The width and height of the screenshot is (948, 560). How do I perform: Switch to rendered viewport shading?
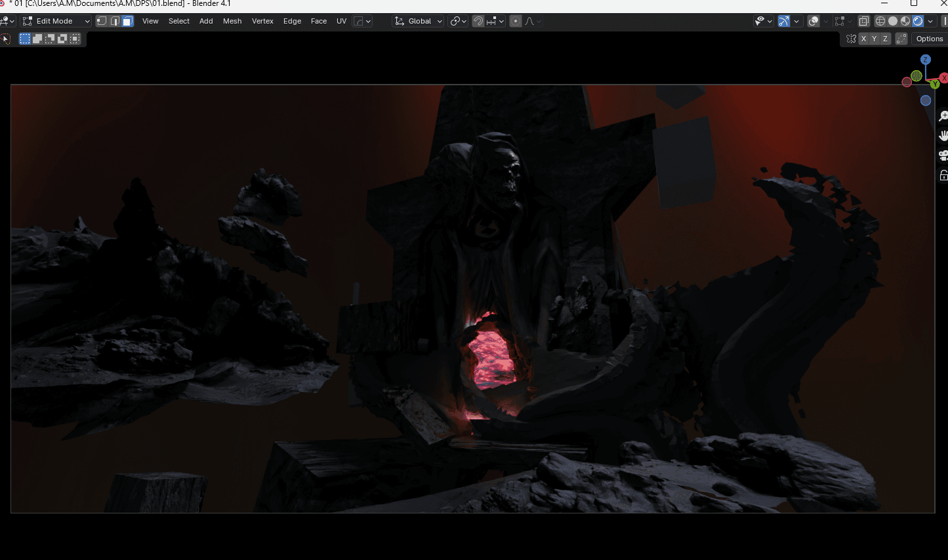pyautogui.click(x=918, y=22)
